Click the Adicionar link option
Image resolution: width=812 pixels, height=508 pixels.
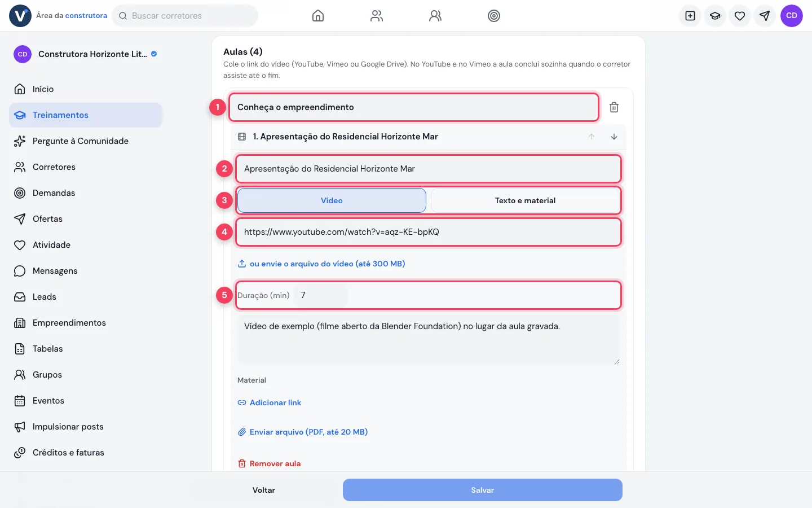[270, 402]
